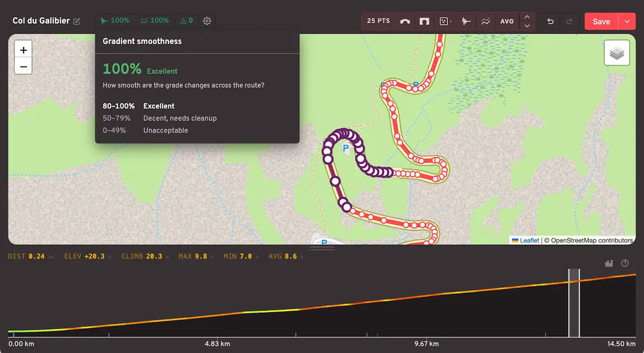The height and width of the screenshot is (353, 644).
Task: Open the map layers switcher
Action: [x=617, y=53]
